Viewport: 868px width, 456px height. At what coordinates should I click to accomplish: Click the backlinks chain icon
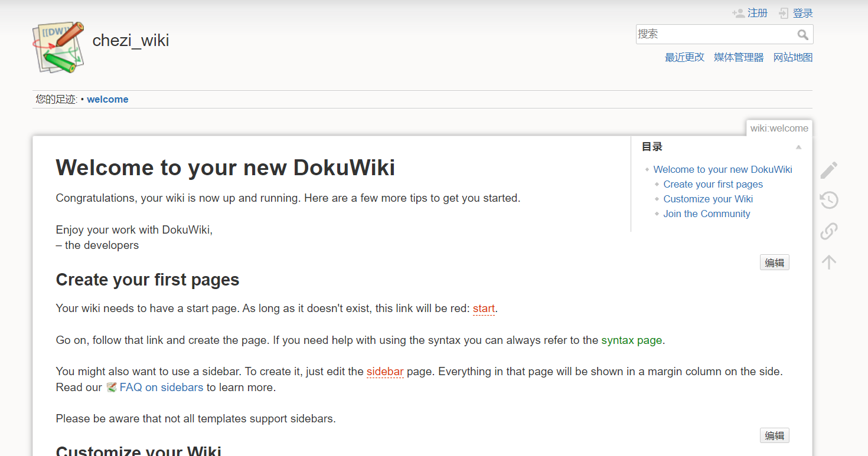tap(829, 231)
